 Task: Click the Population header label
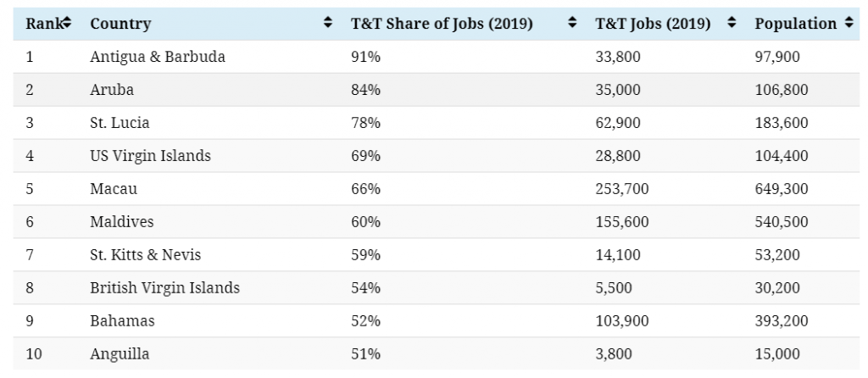pos(795,24)
